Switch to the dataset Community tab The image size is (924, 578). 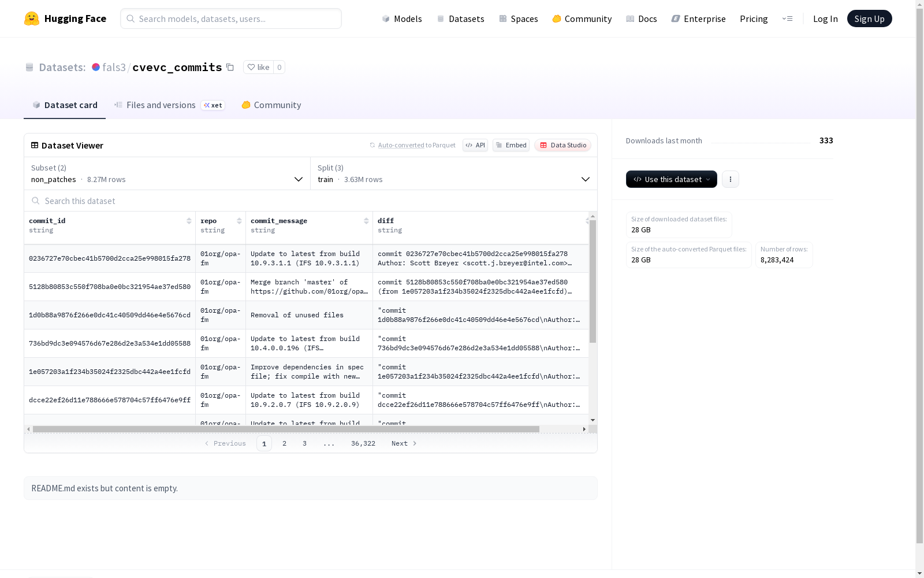271,105
